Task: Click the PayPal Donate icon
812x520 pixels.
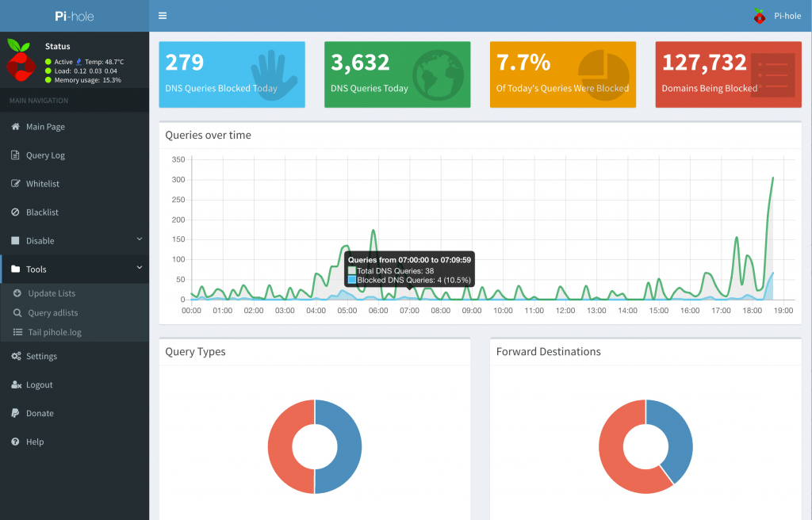Action: pyautogui.click(x=16, y=414)
